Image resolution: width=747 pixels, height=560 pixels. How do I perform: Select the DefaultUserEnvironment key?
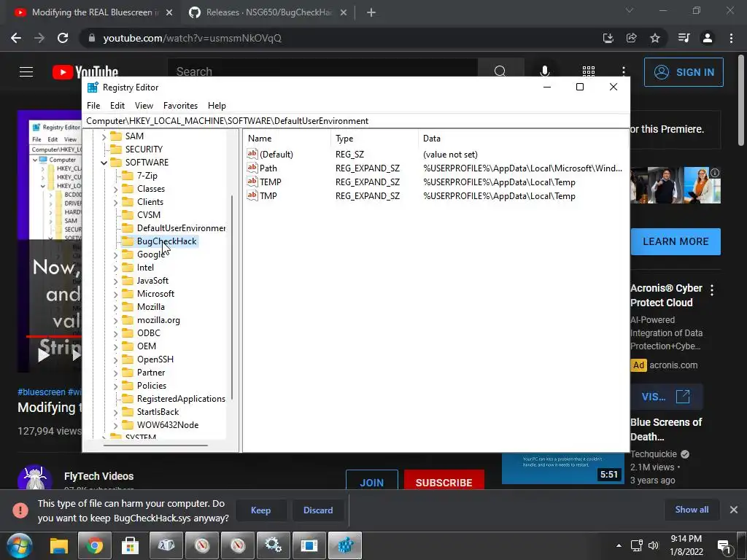click(x=181, y=228)
